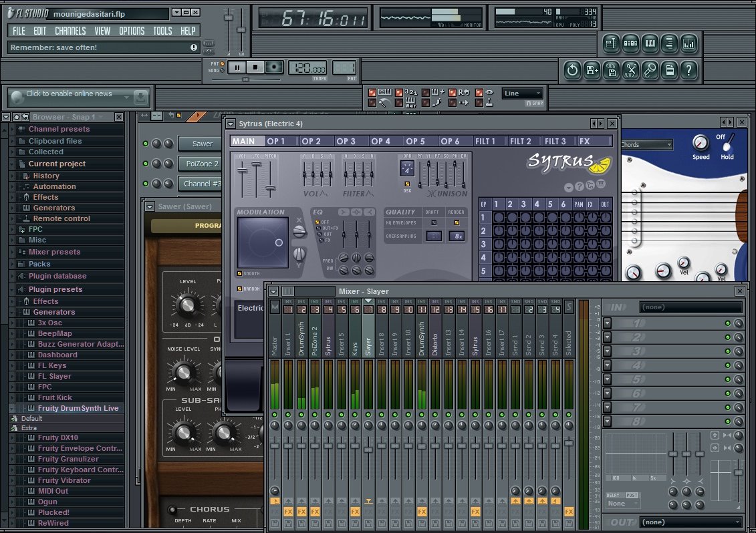Toggle the Sawer channel green mute LED
Image resolution: width=756 pixels, height=533 pixels.
tap(146, 144)
